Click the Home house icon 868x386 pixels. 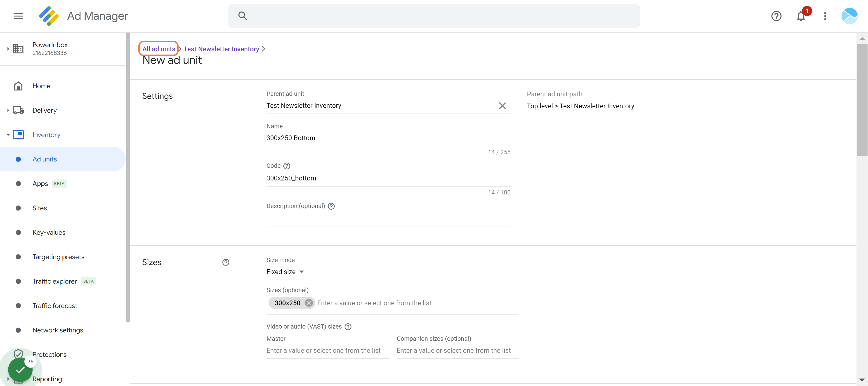coord(18,86)
